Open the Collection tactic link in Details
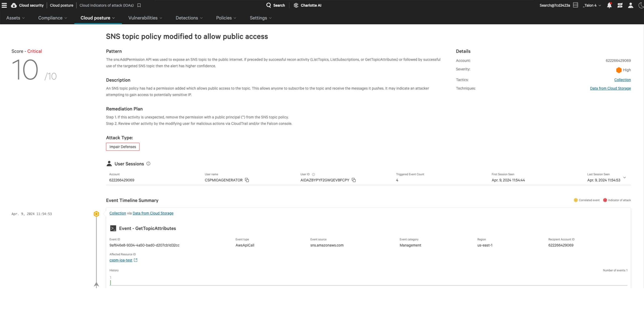 click(622, 80)
